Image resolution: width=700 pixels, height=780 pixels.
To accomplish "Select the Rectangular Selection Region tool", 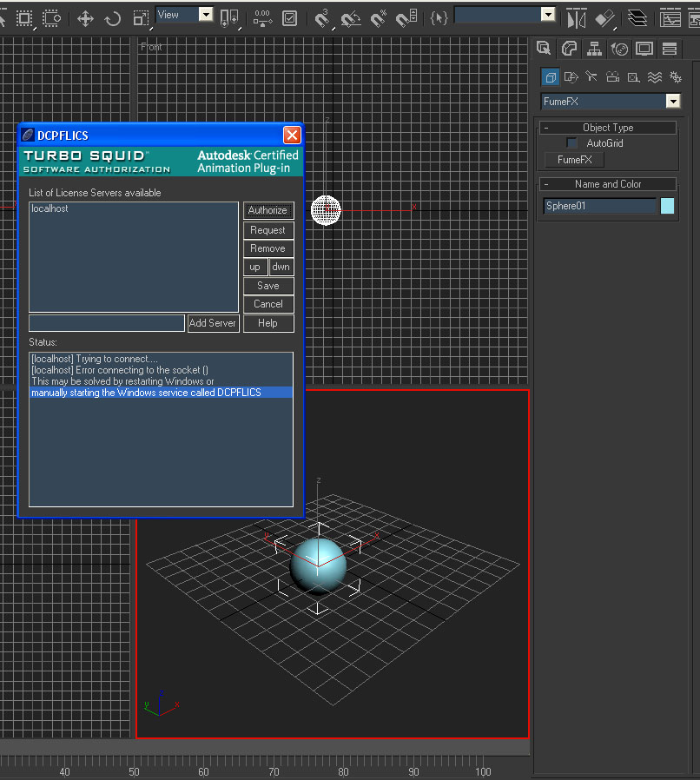I will (23, 19).
